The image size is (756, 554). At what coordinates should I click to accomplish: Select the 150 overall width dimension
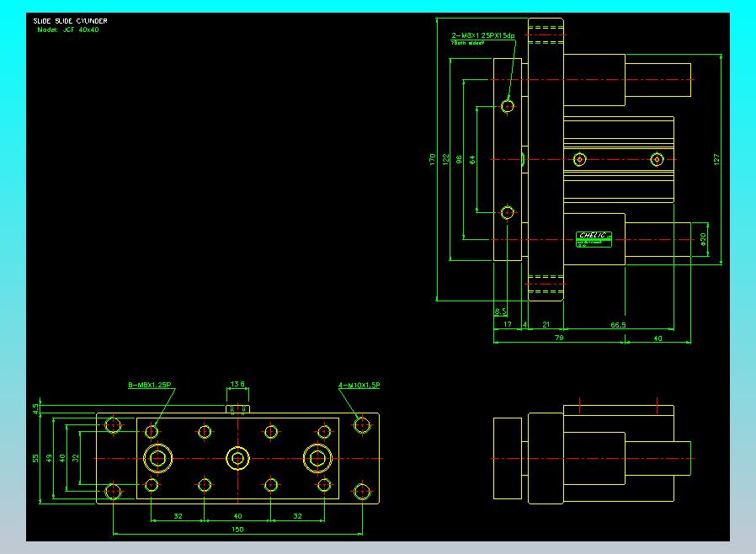pos(237,529)
